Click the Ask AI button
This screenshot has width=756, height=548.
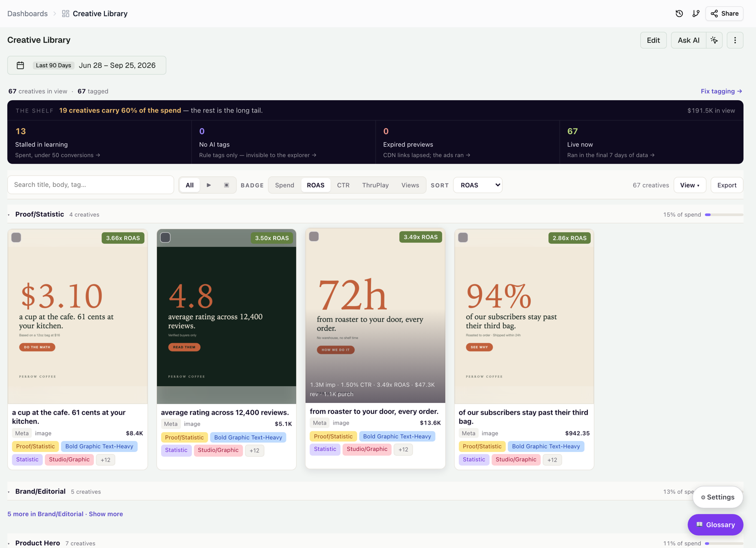688,40
